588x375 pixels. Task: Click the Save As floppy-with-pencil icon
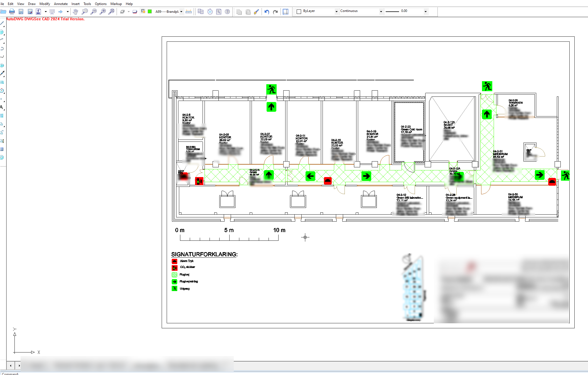pos(30,12)
